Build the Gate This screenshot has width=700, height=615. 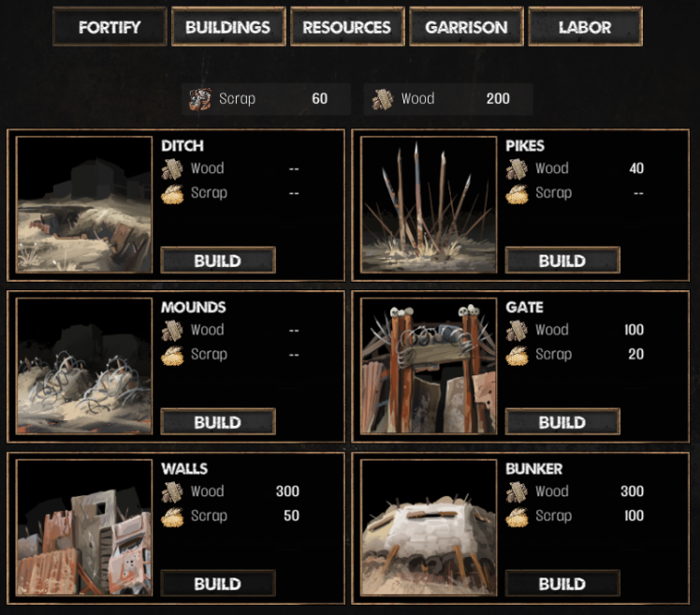click(x=562, y=422)
